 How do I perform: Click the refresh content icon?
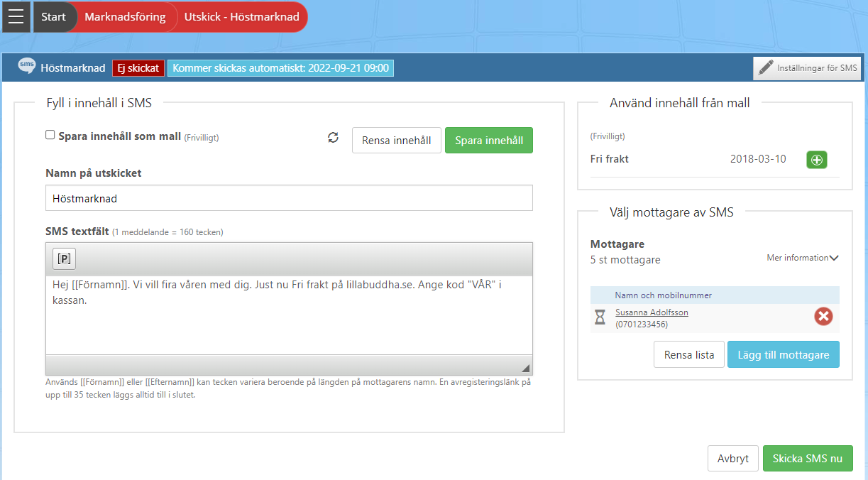(334, 138)
